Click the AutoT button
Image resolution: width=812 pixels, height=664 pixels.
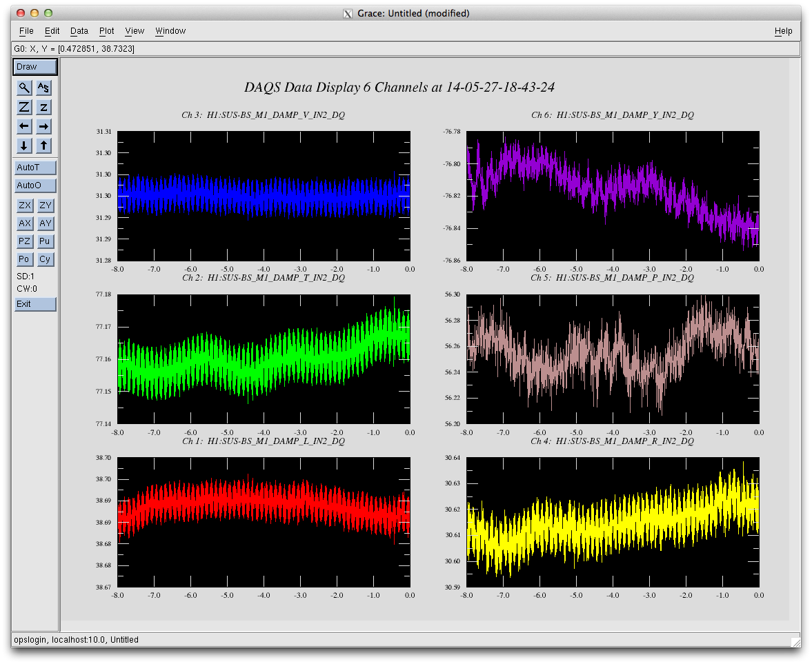click(35, 168)
